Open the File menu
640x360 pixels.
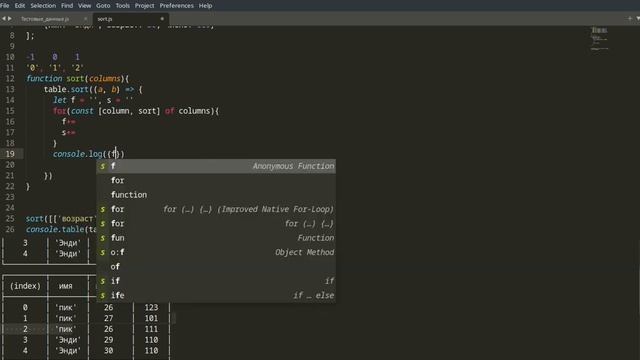5,6
